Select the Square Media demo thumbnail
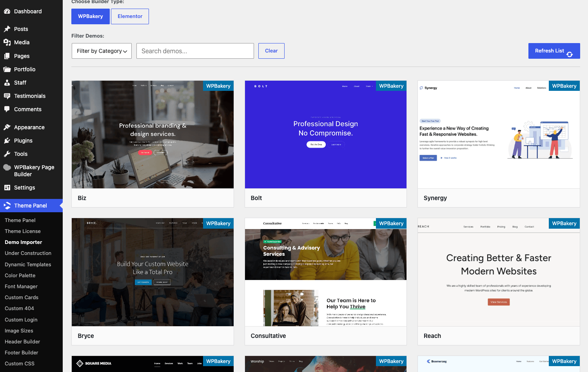Screen dimensions: 588x372 [x=152, y=364]
